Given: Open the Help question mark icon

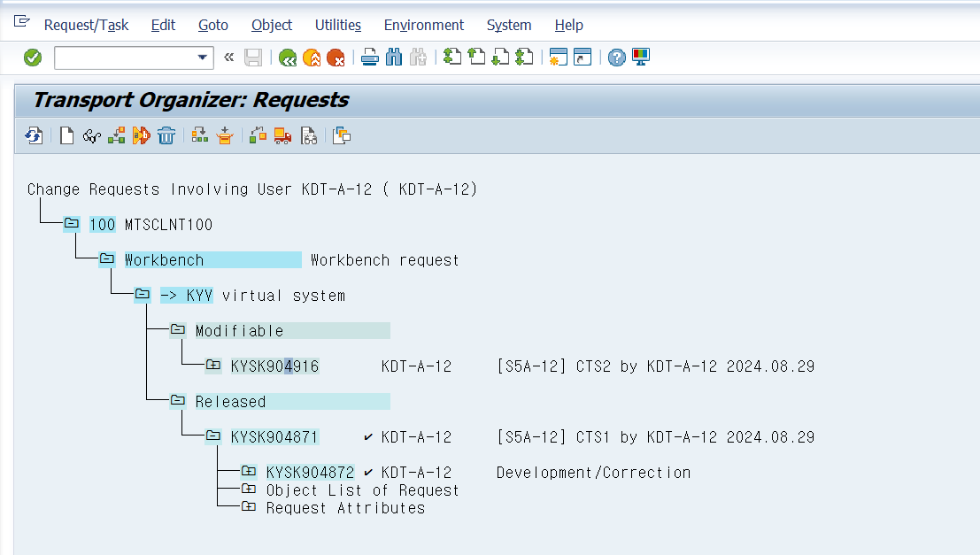Looking at the screenshot, I should 616,58.
